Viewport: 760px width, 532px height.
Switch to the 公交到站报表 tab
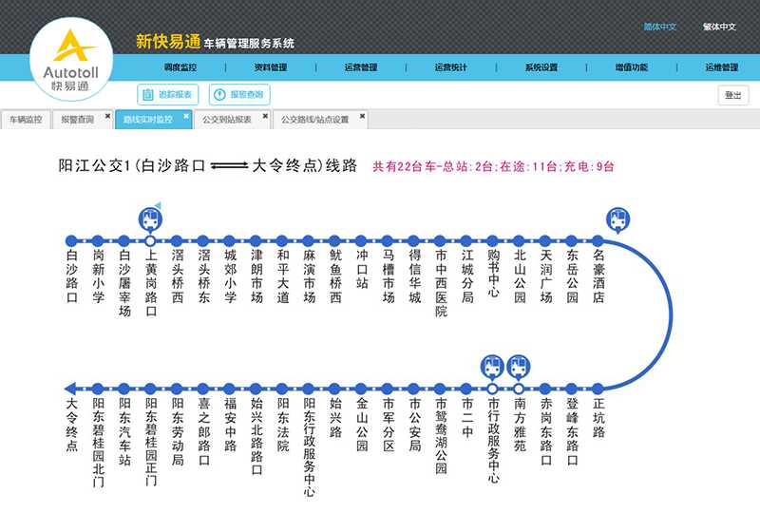pos(226,121)
